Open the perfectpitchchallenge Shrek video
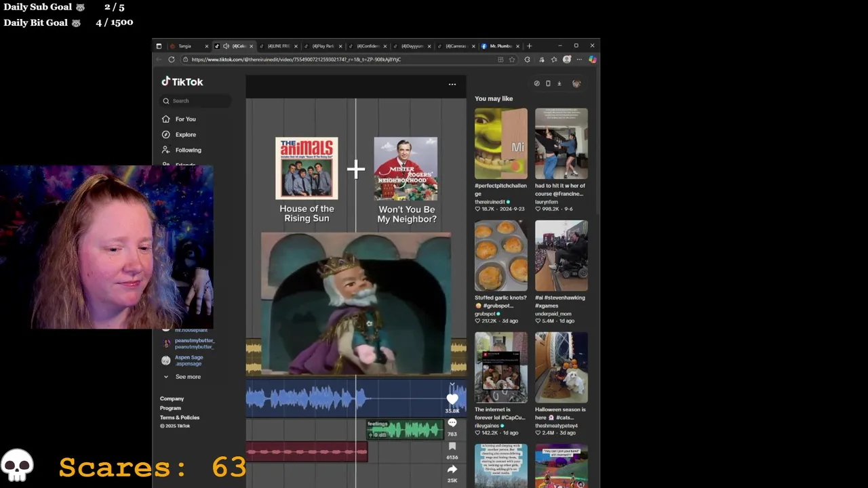This screenshot has width=868, height=488. tap(500, 144)
